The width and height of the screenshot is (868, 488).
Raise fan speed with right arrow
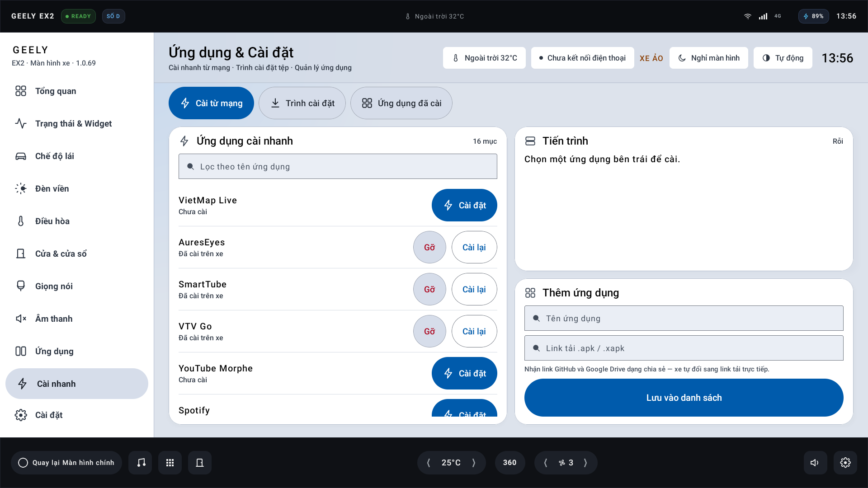click(585, 463)
